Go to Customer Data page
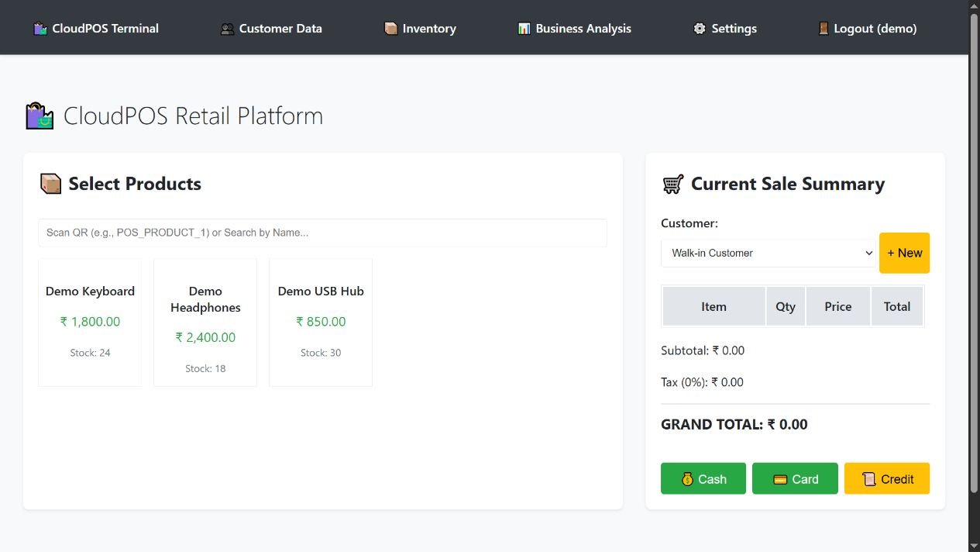This screenshot has height=552, width=980. 271,29
